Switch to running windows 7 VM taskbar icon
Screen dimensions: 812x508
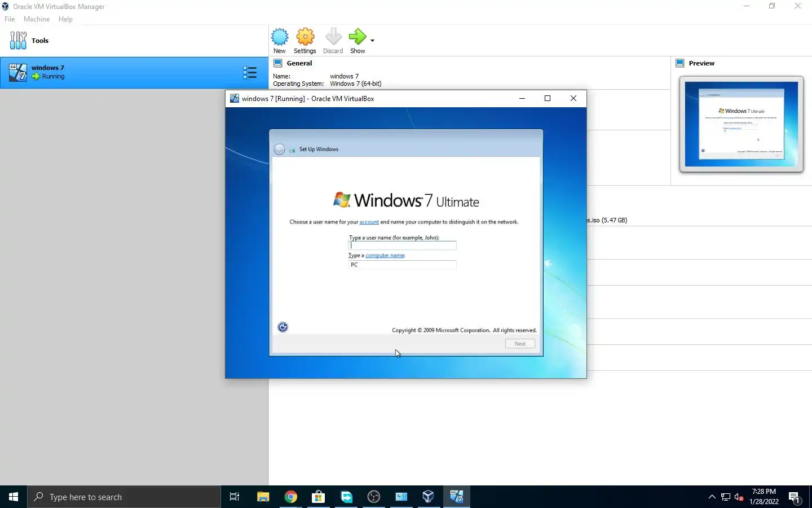click(x=456, y=497)
